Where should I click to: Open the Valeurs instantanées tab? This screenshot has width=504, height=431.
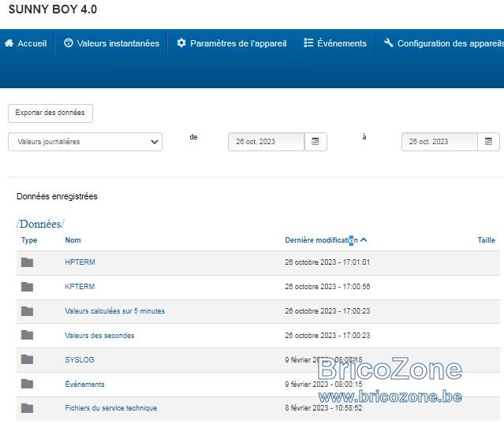[111, 43]
